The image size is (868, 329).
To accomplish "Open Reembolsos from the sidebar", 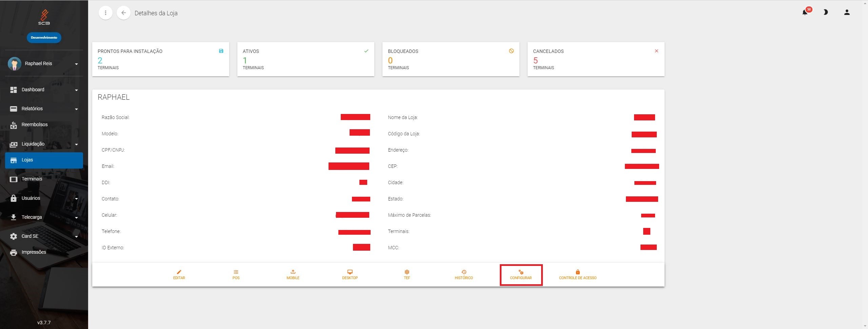I will pyautogui.click(x=34, y=124).
